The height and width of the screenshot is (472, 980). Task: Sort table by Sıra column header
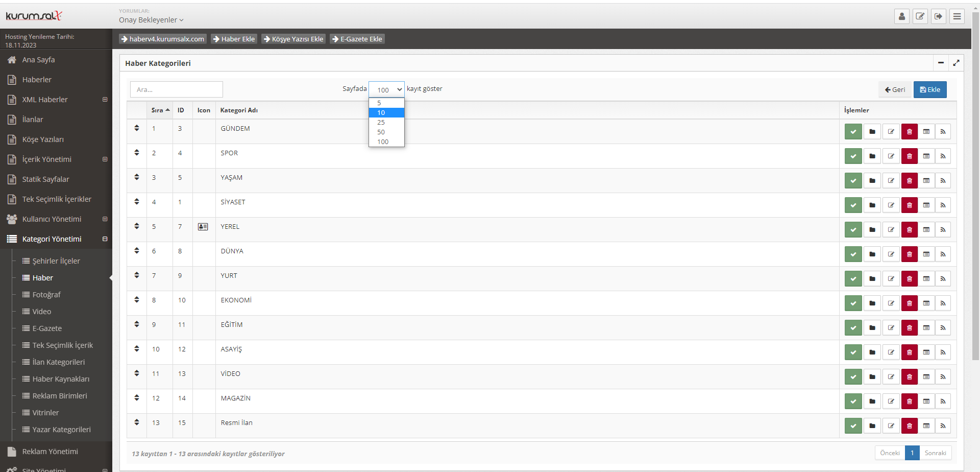tap(160, 110)
